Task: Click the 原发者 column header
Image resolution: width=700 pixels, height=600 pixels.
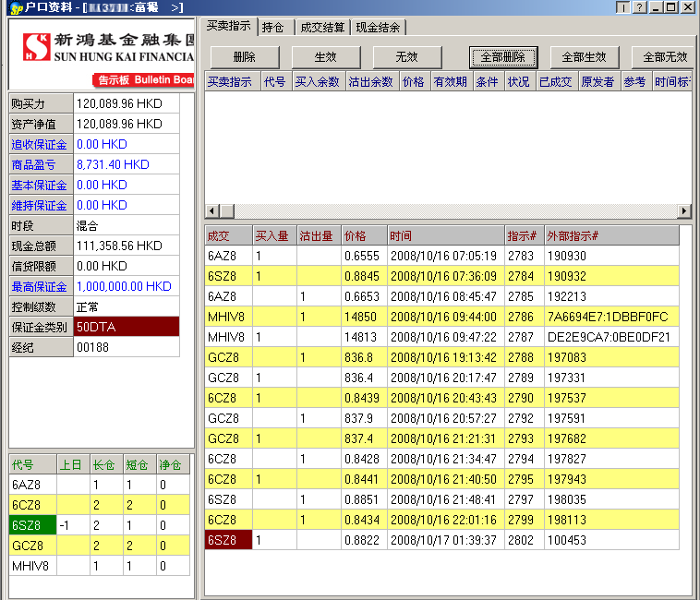Action: (x=598, y=81)
